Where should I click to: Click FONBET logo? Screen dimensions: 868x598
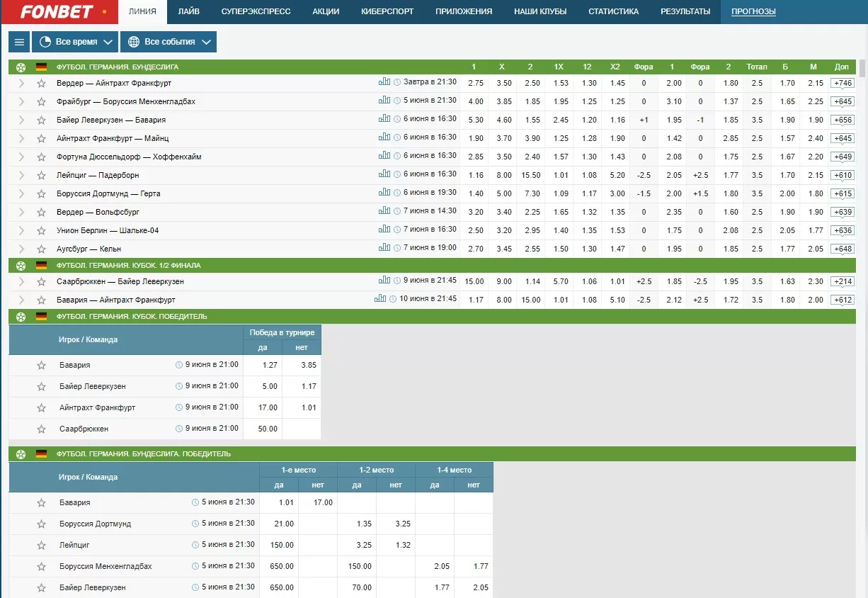tap(57, 11)
